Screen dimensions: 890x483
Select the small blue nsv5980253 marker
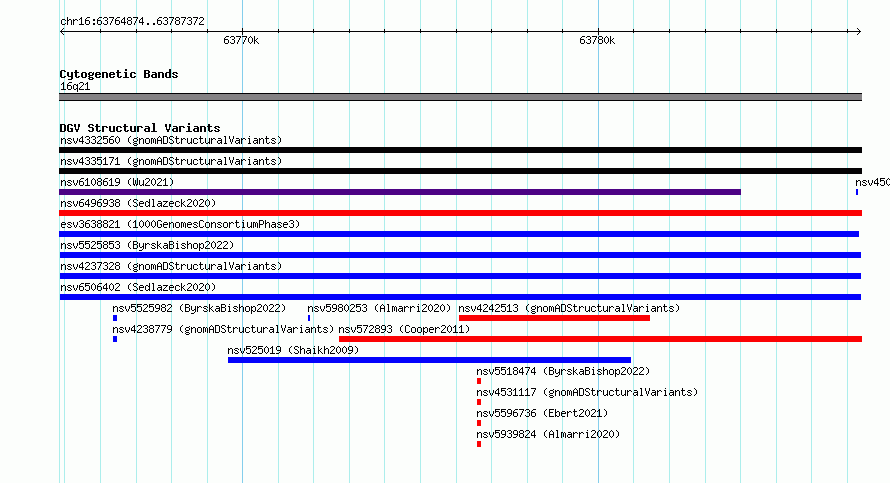click(x=309, y=318)
